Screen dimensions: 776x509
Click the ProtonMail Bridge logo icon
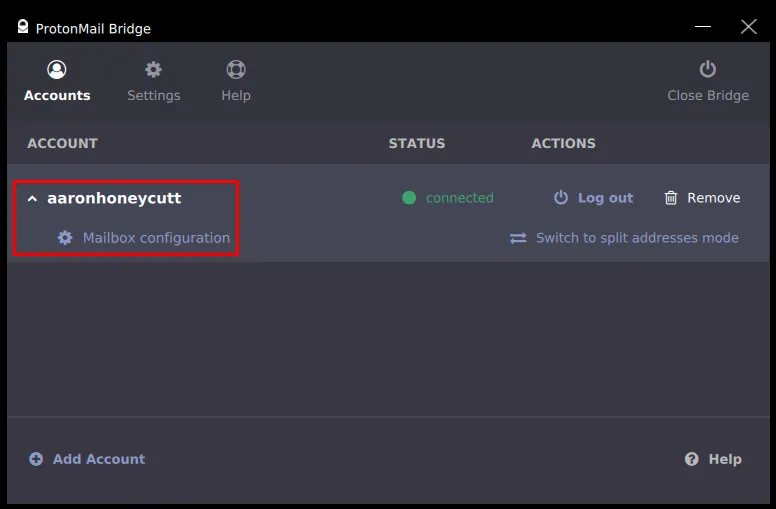(23, 27)
